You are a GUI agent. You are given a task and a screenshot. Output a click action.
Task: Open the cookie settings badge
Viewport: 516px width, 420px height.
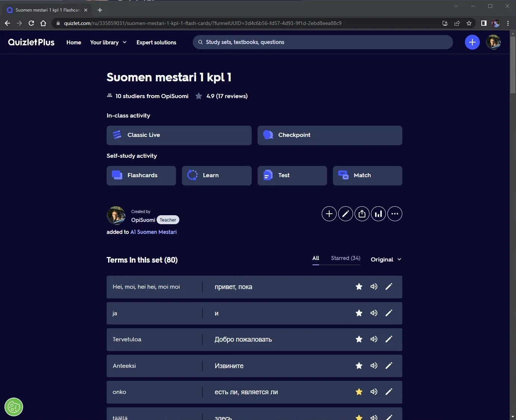click(x=14, y=407)
